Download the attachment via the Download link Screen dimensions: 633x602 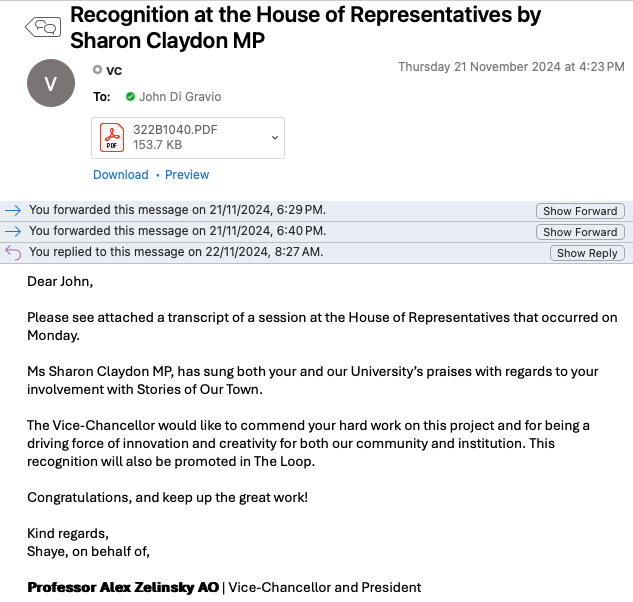120,175
